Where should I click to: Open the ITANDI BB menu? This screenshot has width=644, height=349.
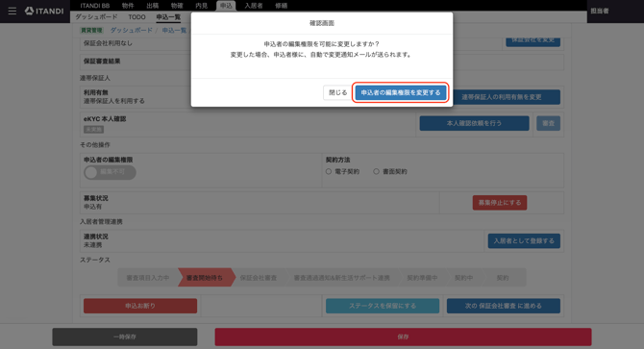click(x=95, y=6)
